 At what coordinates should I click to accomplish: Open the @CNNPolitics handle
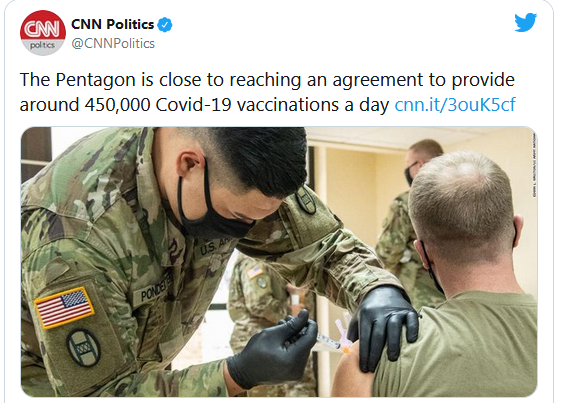tap(113, 44)
